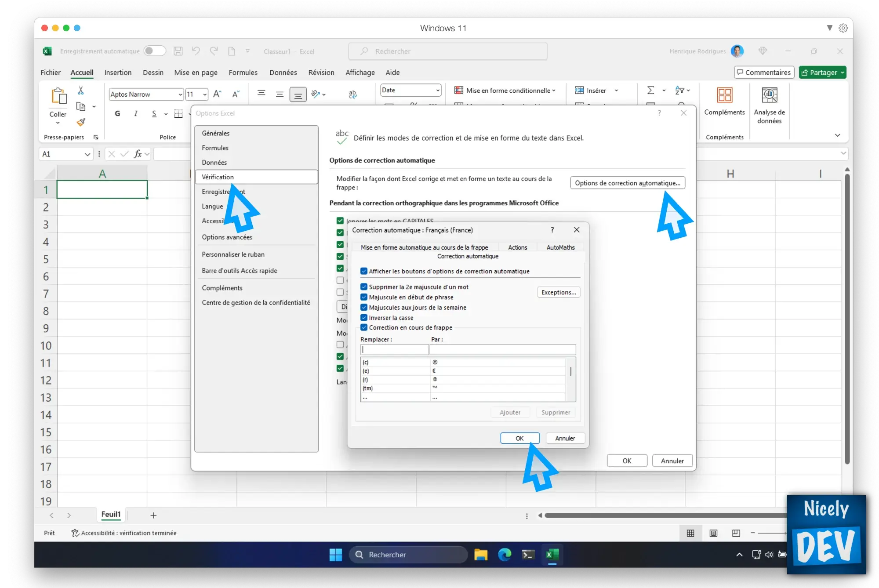Open the font size 11 dropdown
Viewport: 879px width, 588px height.
(x=205, y=94)
